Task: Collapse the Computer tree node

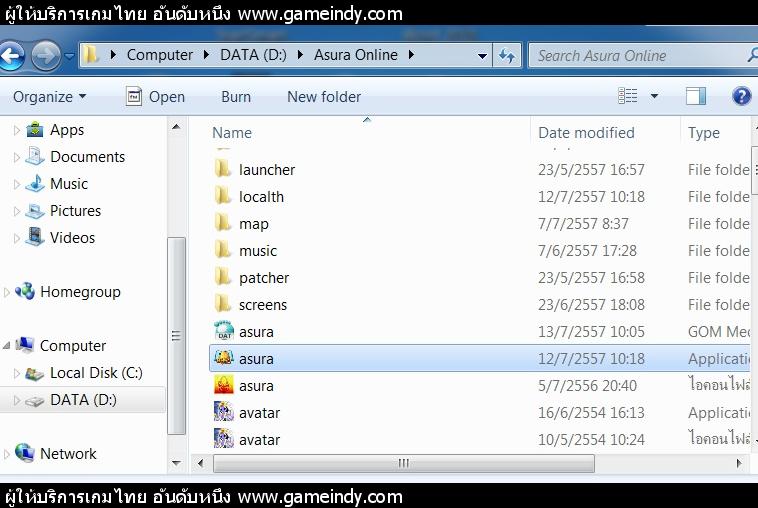Action: [x=7, y=346]
